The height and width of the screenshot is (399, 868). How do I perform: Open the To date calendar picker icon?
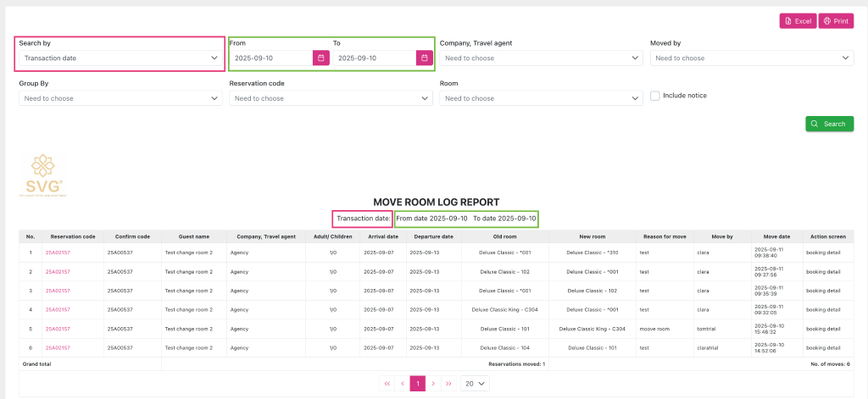click(425, 58)
